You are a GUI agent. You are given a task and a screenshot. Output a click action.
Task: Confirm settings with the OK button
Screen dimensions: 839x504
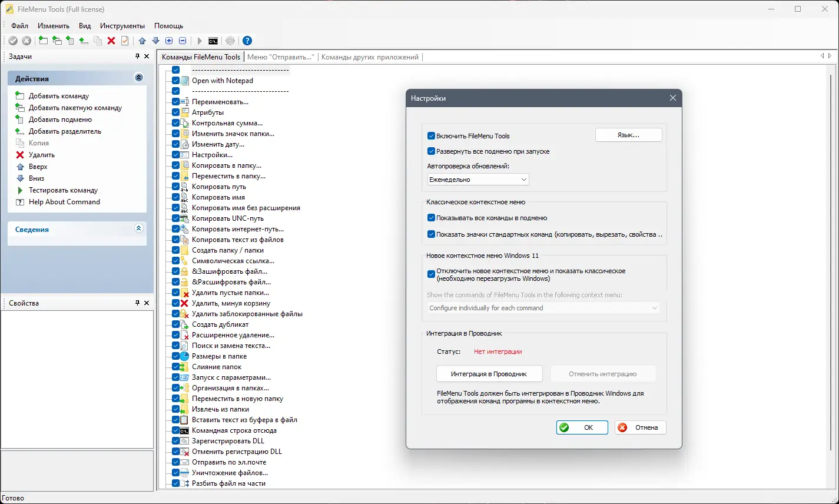click(x=582, y=427)
